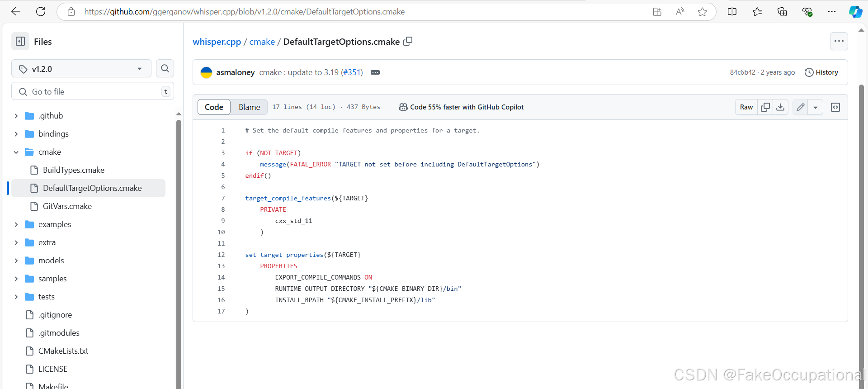Collapse the cmake folder
868x389 pixels.
[16, 152]
